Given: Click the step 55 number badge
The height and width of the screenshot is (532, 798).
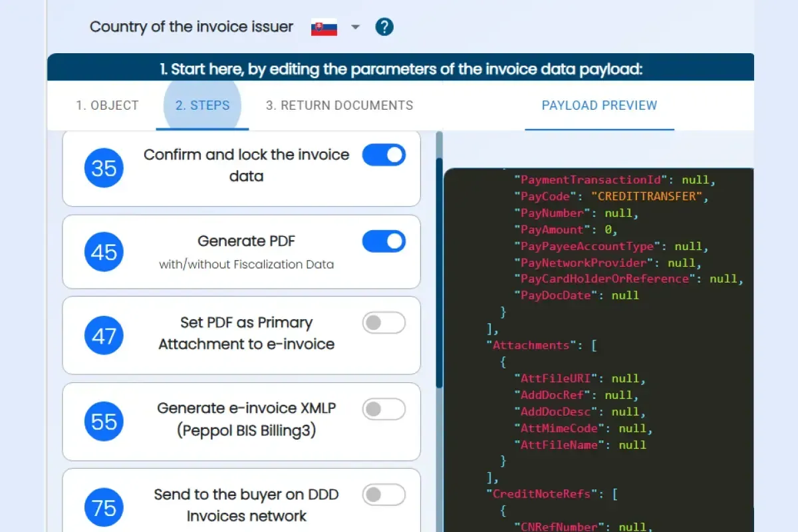Looking at the screenshot, I should [x=104, y=422].
